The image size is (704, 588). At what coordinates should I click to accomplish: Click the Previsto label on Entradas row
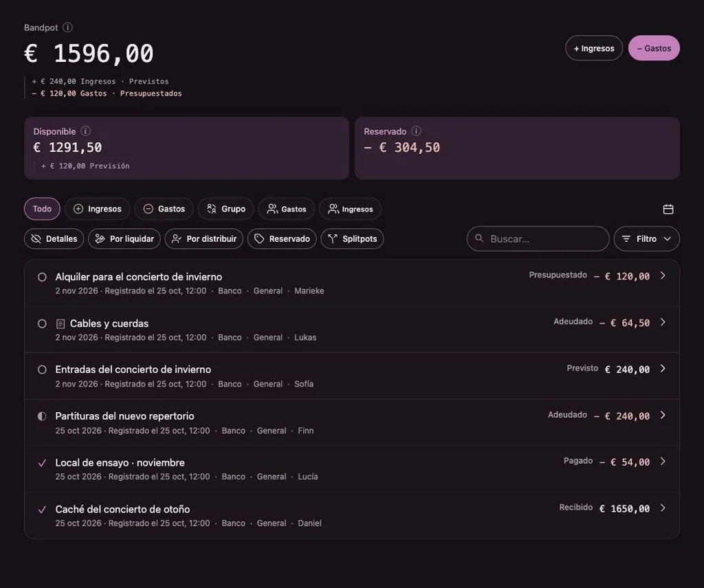582,368
